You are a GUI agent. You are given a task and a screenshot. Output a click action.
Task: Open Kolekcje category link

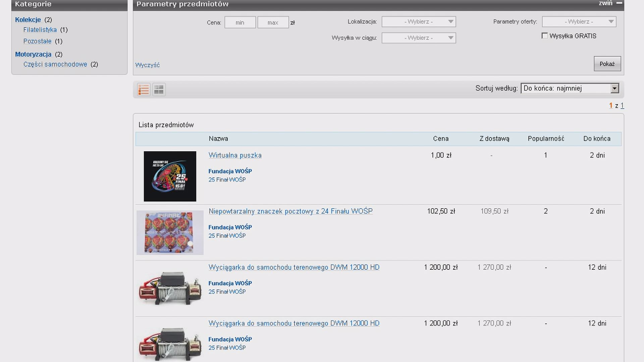pos(28,20)
